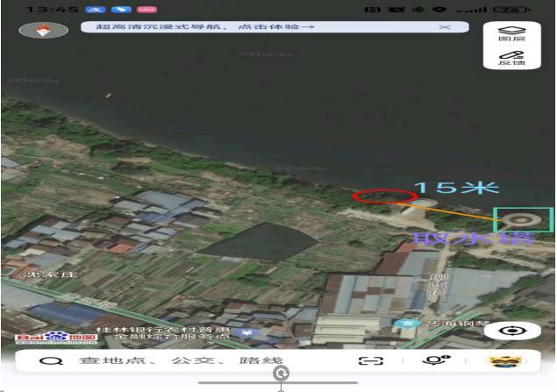Tap the red ellipse annotation on shoreline
The image size is (557, 392).
point(373,196)
